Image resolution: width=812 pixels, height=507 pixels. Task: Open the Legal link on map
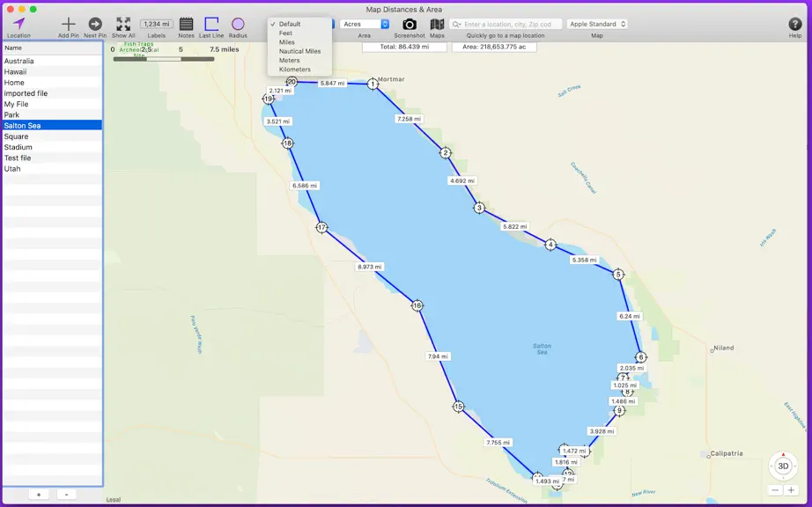(114, 500)
